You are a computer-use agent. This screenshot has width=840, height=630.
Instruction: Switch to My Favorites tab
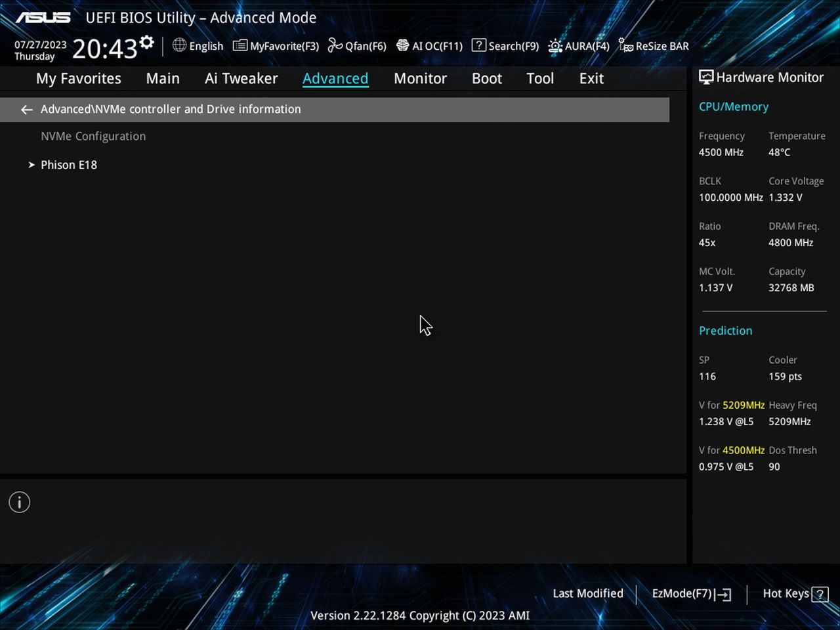click(x=79, y=79)
